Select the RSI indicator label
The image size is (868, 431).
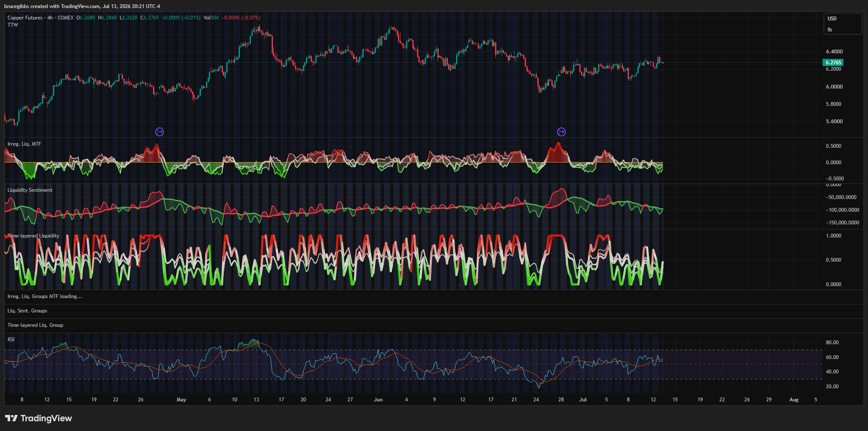coord(11,340)
